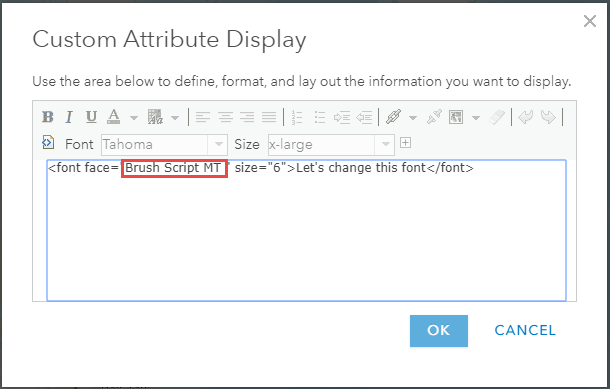Open the image options dropdown arrow
The width and height of the screenshot is (610, 389).
coord(476,117)
